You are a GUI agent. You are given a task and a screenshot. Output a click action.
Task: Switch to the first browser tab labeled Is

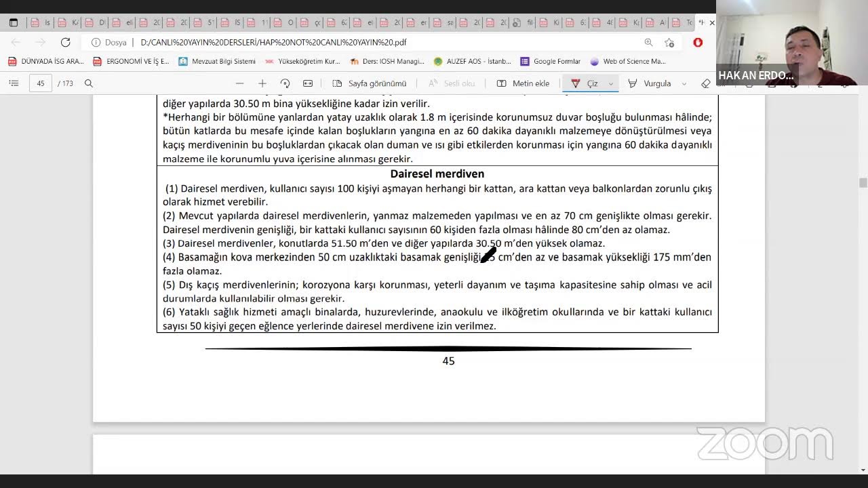pos(40,22)
